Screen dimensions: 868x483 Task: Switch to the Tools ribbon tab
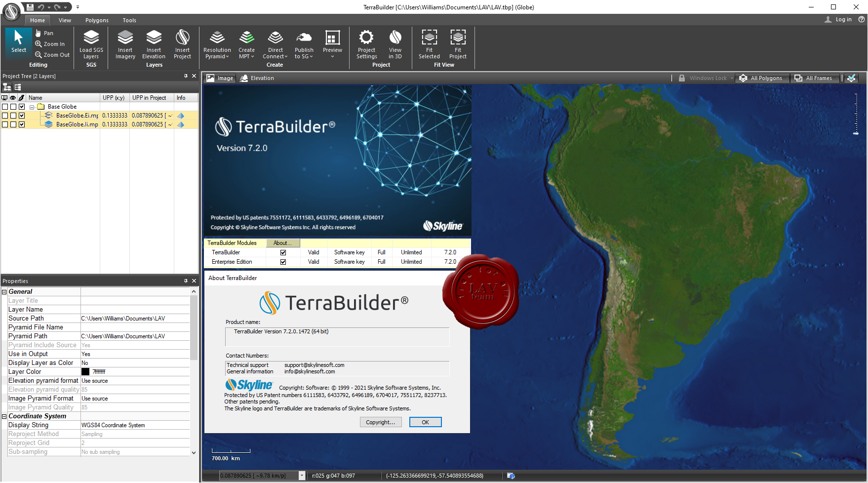tap(129, 20)
